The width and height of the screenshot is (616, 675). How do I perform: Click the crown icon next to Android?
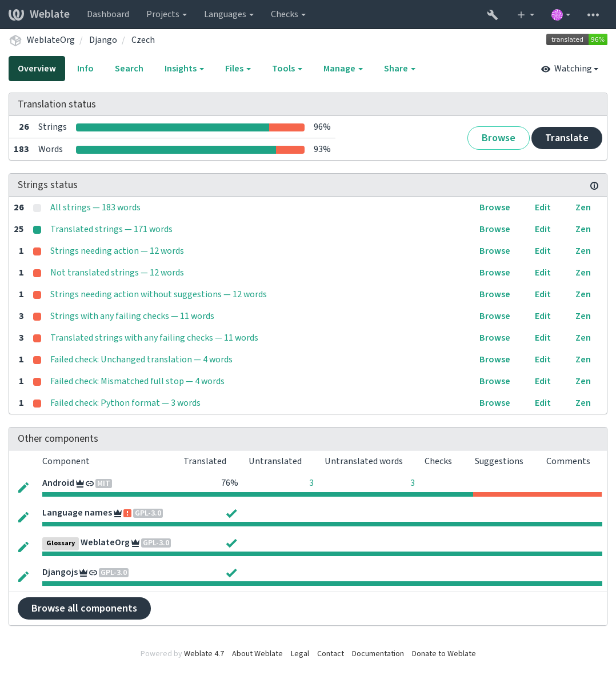(79, 484)
